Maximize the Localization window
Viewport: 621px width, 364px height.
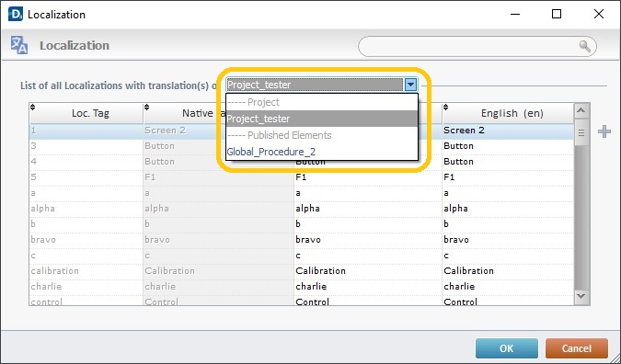557,14
